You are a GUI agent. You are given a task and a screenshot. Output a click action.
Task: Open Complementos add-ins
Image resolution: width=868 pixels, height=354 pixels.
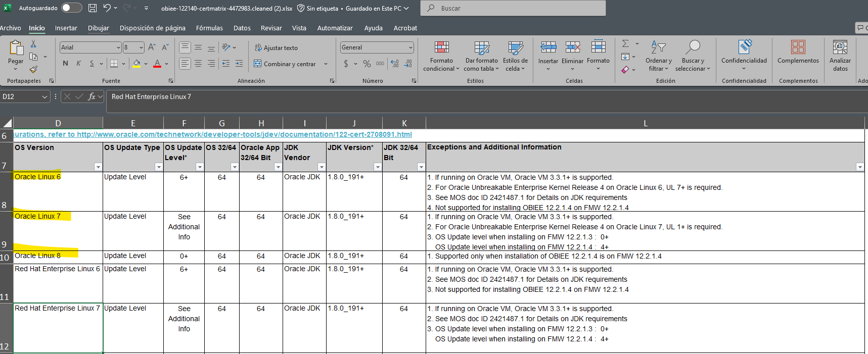coord(798,52)
